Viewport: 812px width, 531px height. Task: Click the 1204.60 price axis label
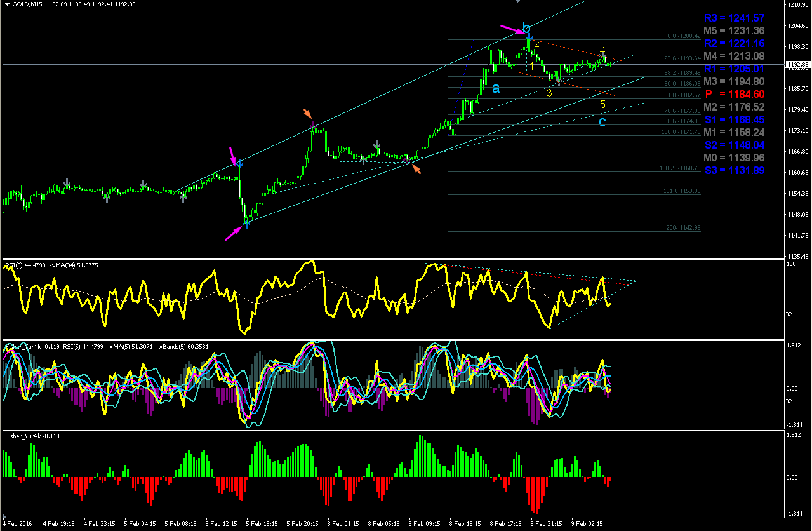point(797,26)
